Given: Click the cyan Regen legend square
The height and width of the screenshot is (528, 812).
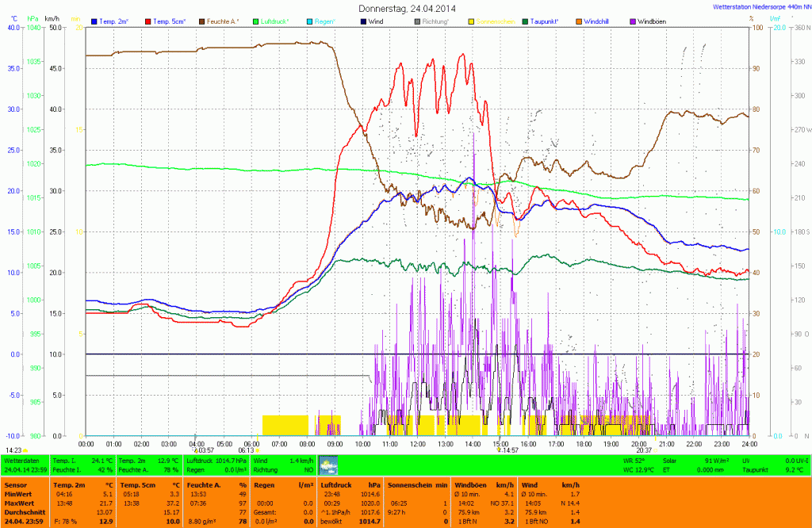Looking at the screenshot, I should tap(311, 21).
